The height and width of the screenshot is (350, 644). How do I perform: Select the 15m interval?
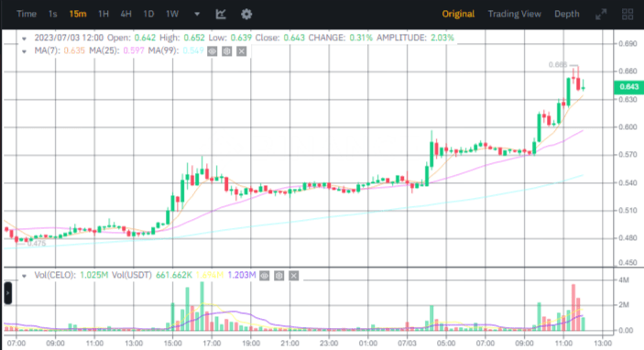(78, 14)
